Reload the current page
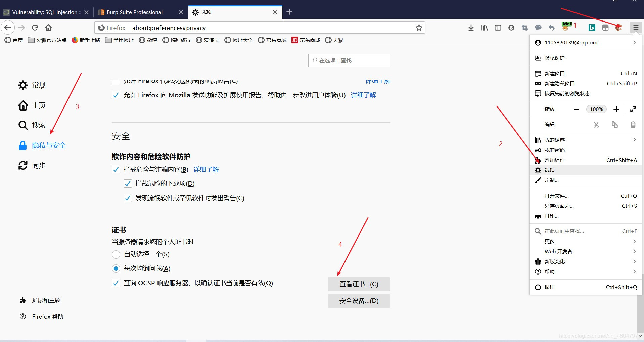Screen dimensions: 644x342 (35, 28)
